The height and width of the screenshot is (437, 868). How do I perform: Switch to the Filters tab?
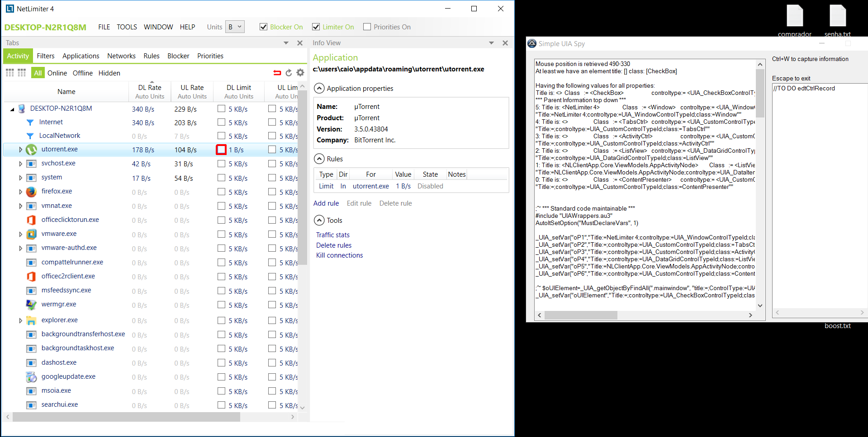click(x=46, y=56)
